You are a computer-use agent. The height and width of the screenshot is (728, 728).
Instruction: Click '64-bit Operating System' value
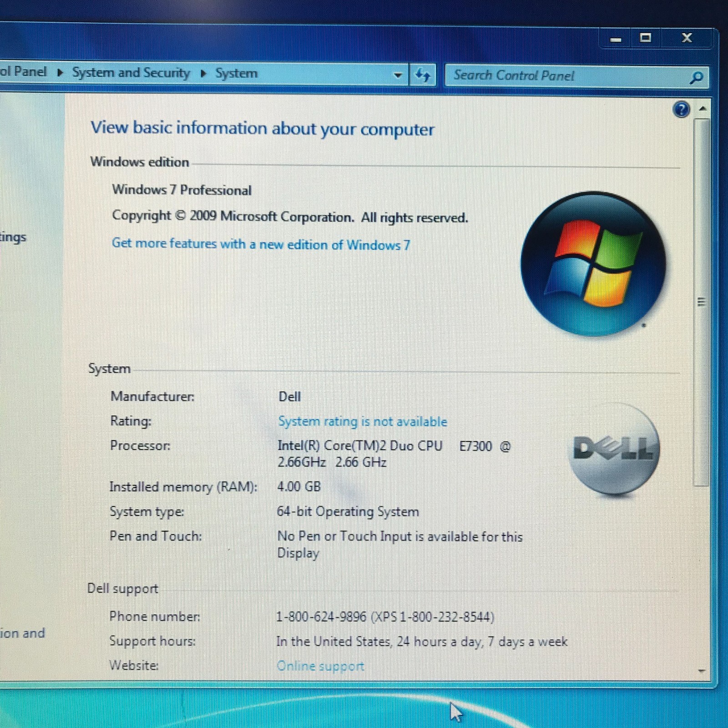[x=348, y=512]
